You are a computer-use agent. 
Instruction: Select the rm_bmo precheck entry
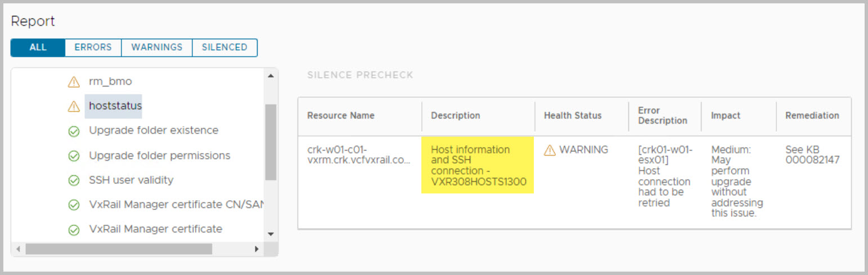point(110,82)
